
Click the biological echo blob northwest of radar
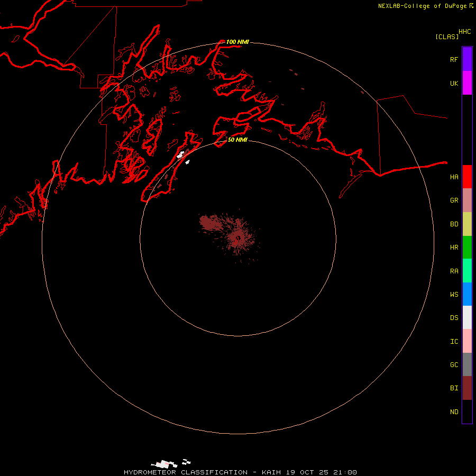click(209, 222)
